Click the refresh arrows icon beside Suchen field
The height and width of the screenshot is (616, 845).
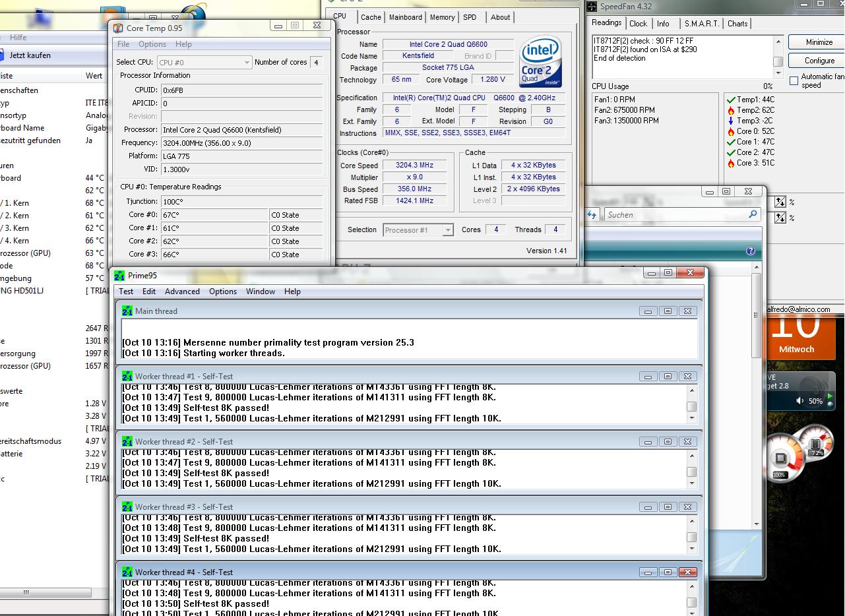pyautogui.click(x=592, y=215)
